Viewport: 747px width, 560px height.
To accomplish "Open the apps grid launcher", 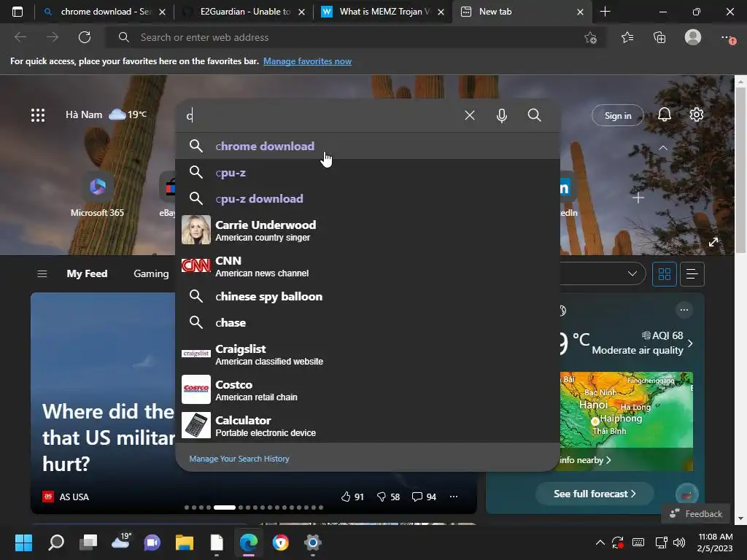I will 38,114.
